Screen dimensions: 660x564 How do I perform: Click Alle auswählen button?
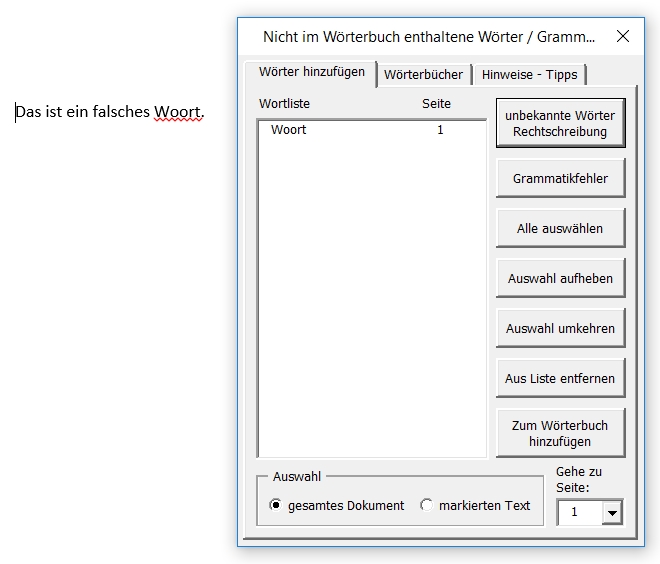[560, 228]
